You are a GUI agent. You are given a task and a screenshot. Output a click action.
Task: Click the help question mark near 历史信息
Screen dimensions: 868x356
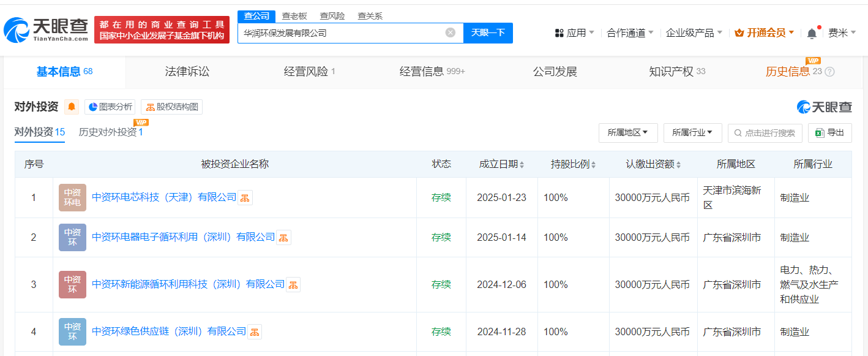[x=830, y=72]
